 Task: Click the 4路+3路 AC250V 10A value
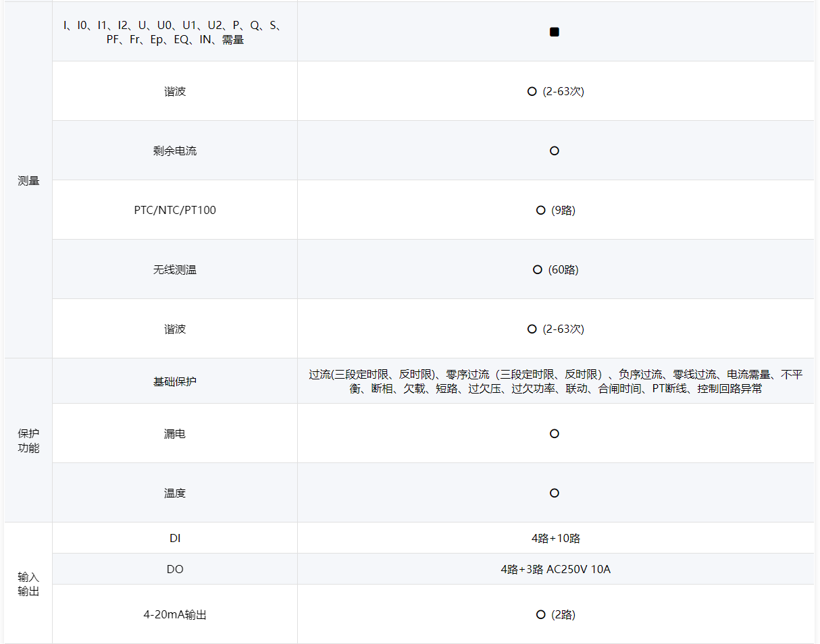click(556, 570)
